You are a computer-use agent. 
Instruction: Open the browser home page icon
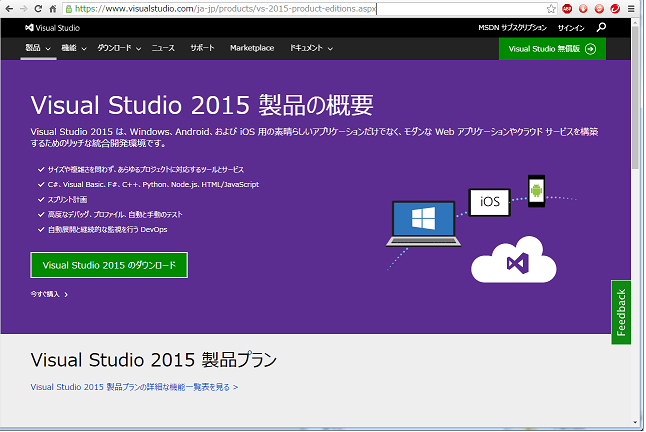click(x=53, y=9)
